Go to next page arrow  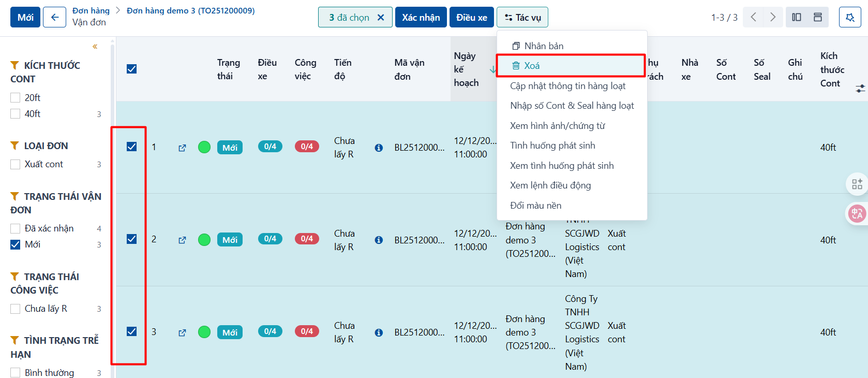[x=772, y=17]
